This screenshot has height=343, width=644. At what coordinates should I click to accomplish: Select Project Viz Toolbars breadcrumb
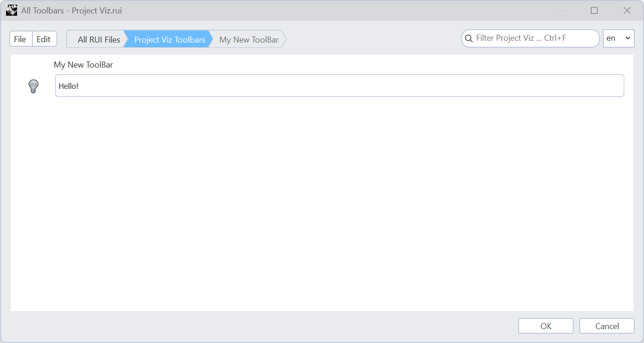(x=169, y=39)
